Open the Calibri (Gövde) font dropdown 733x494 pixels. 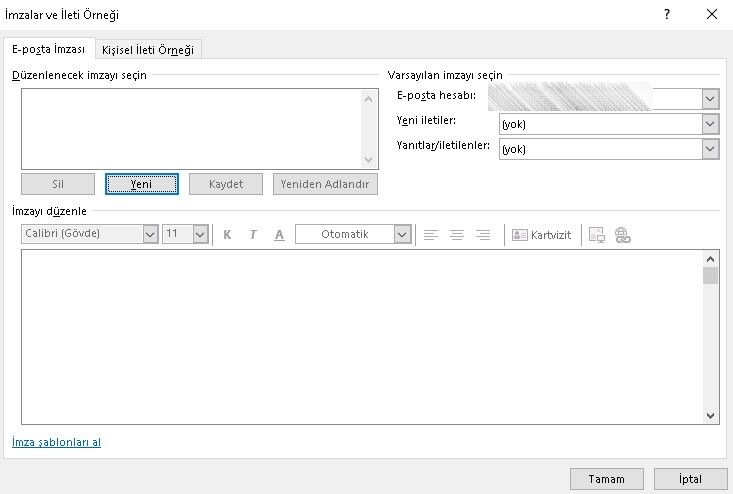150,234
